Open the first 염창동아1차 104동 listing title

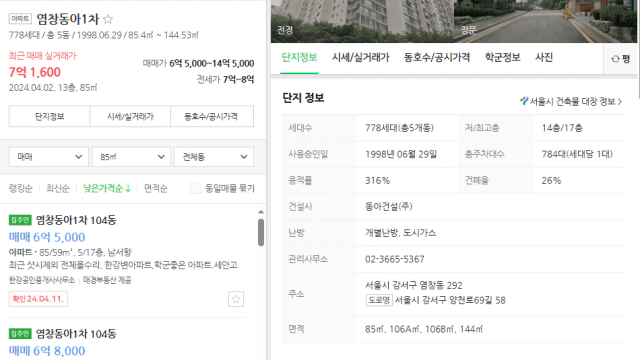pyautogui.click(x=76, y=220)
